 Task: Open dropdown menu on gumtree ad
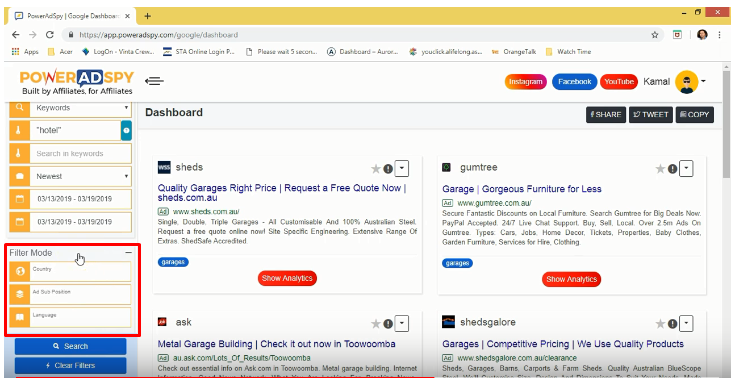coord(686,168)
